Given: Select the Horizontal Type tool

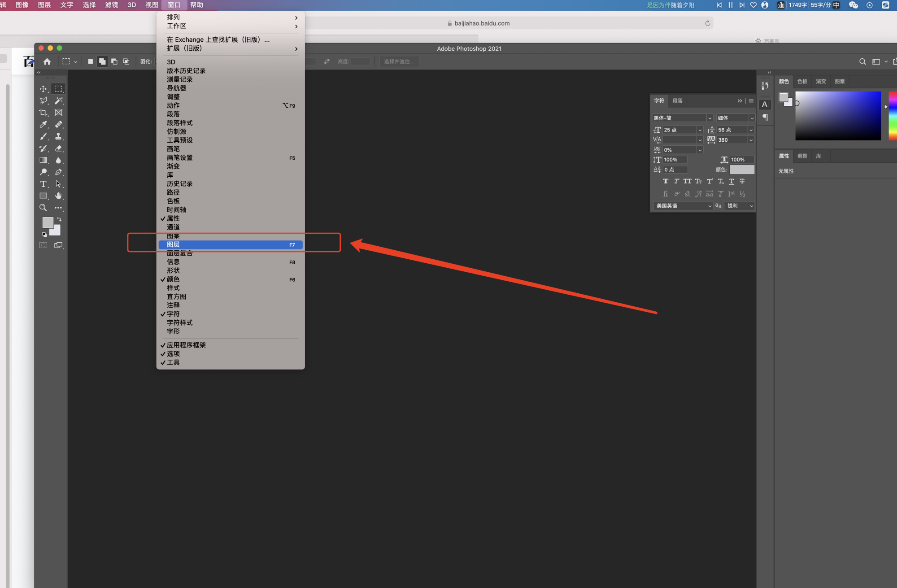Looking at the screenshot, I should point(43,184).
